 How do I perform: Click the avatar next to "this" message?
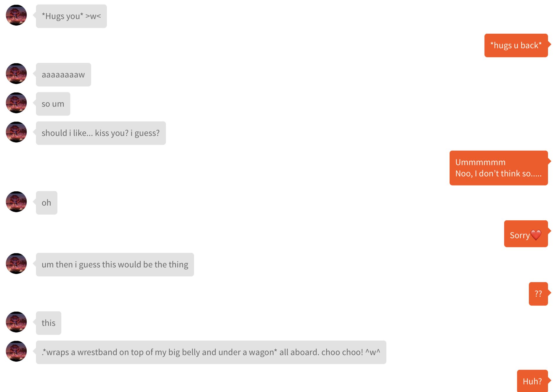(x=16, y=322)
